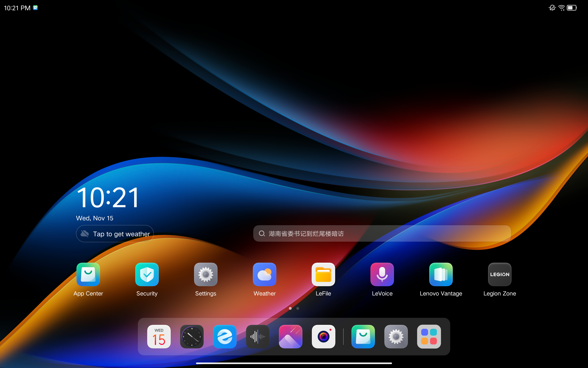Launch the Camera from the dock
588x368 pixels.
pyautogui.click(x=323, y=337)
